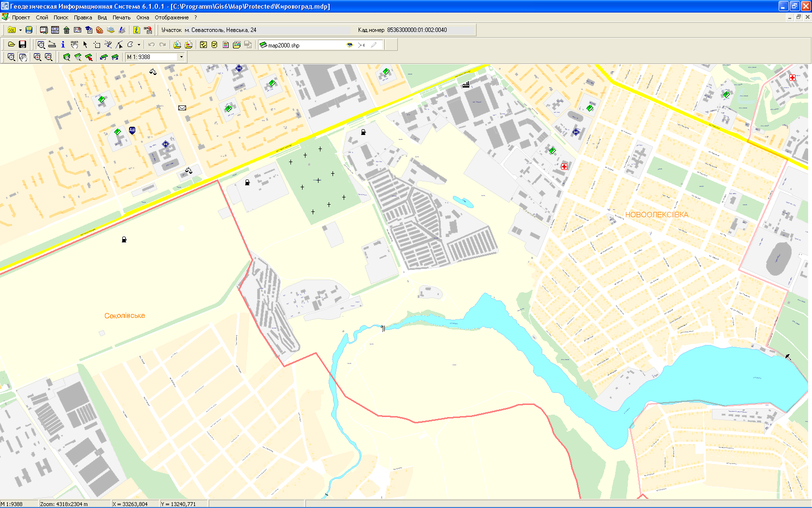Viewport: 812px width, 508px height.
Task: Click the layers stack icon
Action: [111, 30]
